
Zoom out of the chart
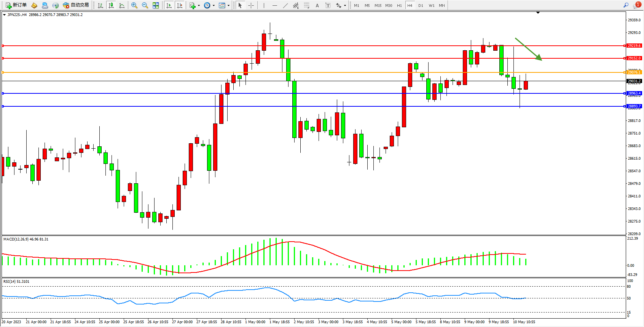click(x=145, y=5)
